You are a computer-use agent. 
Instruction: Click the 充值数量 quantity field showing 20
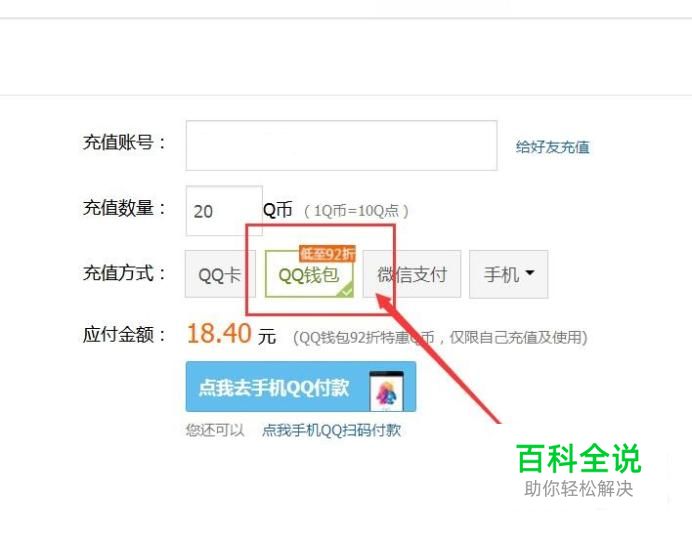[224, 211]
